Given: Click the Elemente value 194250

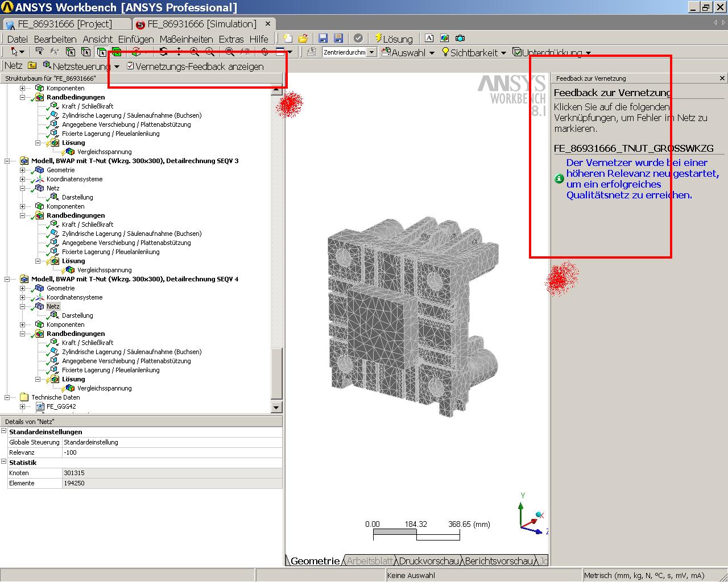Looking at the screenshot, I should click(x=172, y=483).
